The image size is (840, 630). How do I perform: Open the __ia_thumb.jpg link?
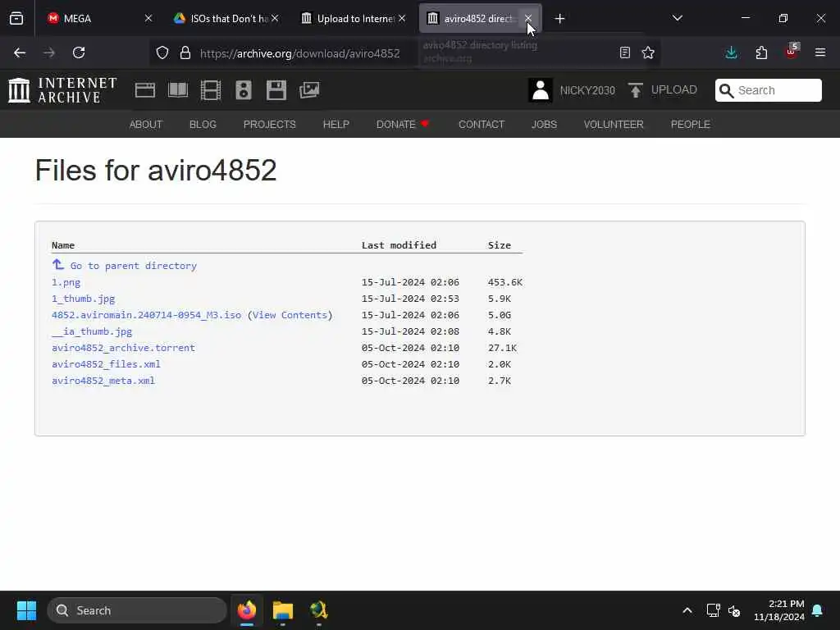point(92,331)
